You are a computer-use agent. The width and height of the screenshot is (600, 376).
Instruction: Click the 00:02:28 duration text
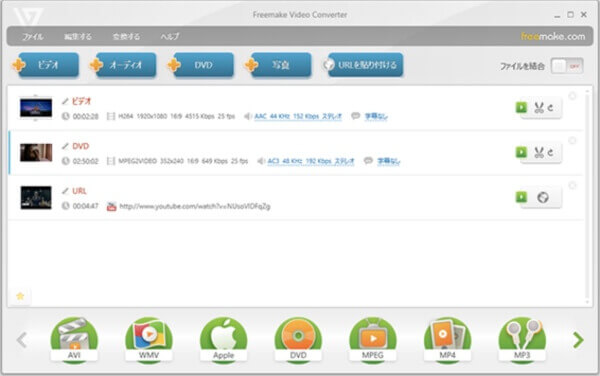click(86, 116)
